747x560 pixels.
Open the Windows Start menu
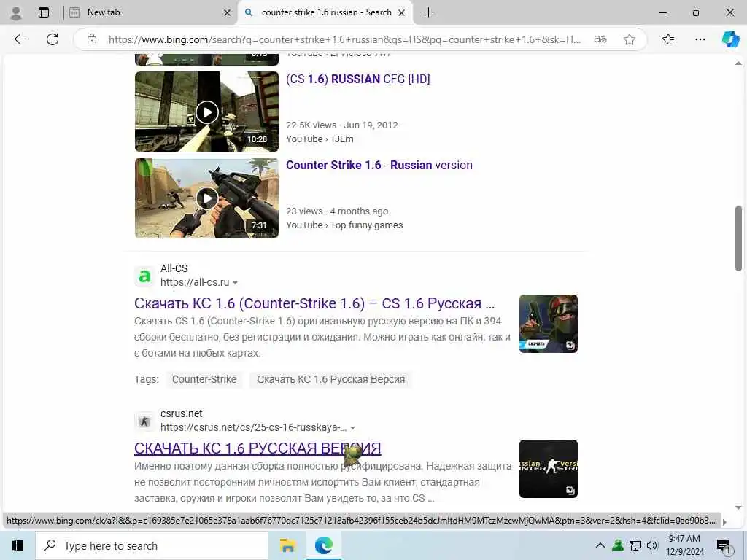[18, 545]
